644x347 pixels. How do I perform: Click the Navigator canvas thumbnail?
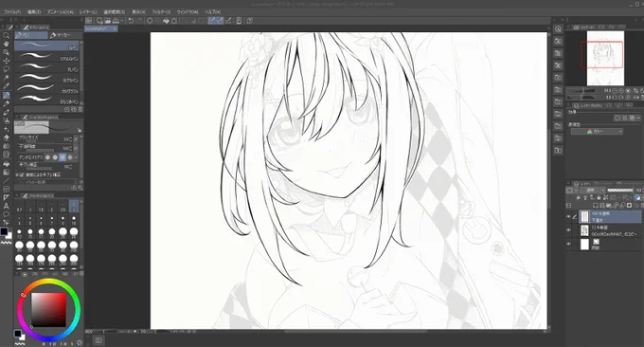pos(605,58)
